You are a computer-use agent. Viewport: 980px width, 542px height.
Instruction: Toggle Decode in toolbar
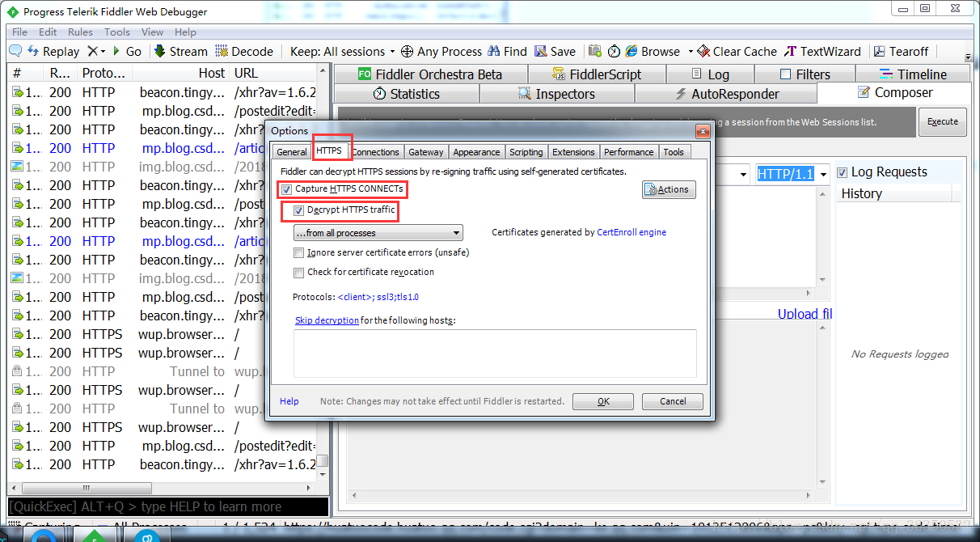(x=244, y=51)
